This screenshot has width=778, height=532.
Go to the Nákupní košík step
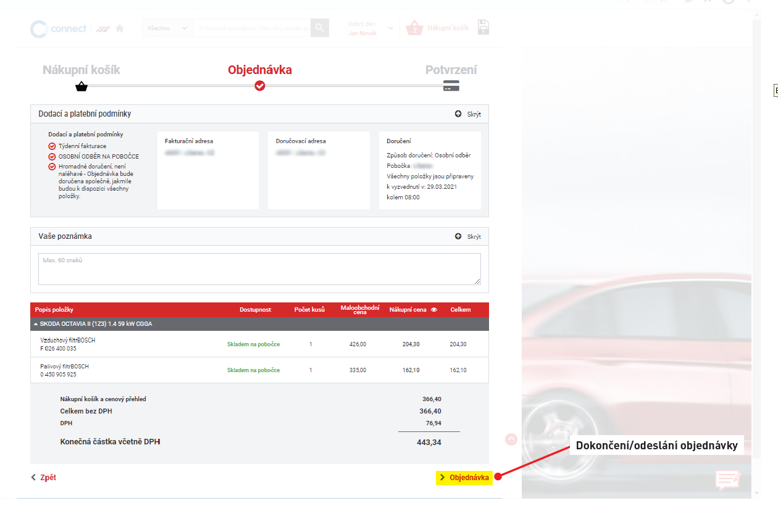point(82,70)
